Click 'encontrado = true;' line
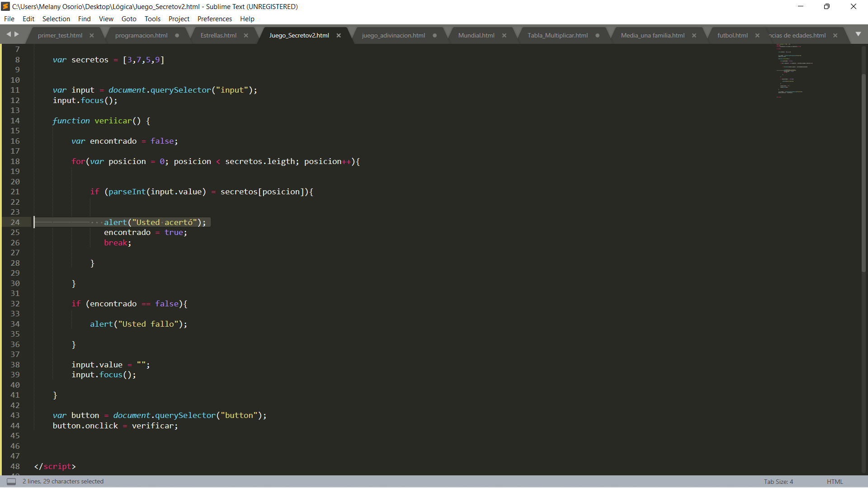868x488 pixels. 146,232
